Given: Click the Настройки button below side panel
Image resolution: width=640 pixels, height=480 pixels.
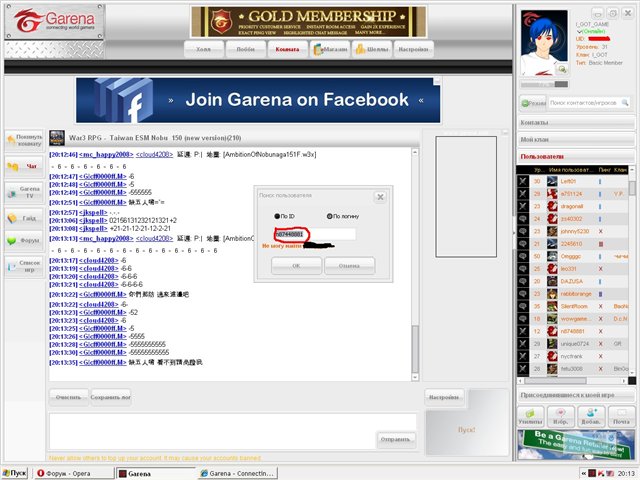Looking at the screenshot, I should point(444,397).
